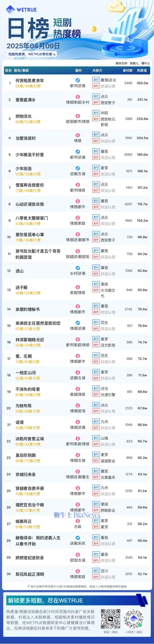Viewport: 154px width, 644px height.
Task: Click the WETRUE logo icon
Action: [x=10, y=10]
